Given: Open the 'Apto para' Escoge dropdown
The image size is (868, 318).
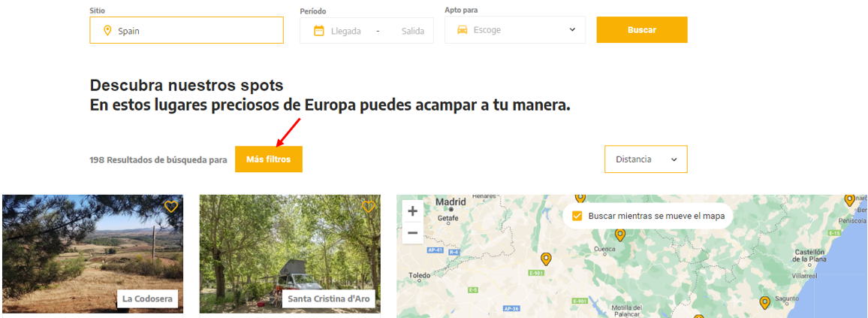Looking at the screenshot, I should pos(515,30).
